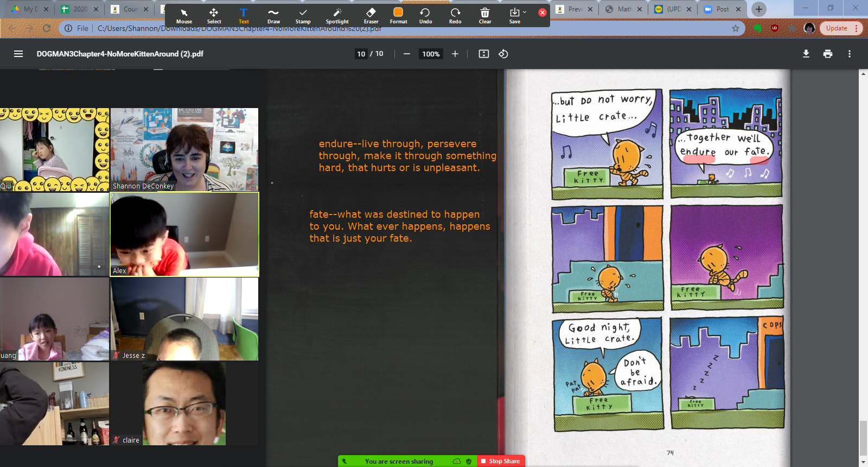Click the 'Good night, Little crate' comic panel
This screenshot has height=467, width=868.
[x=608, y=374]
